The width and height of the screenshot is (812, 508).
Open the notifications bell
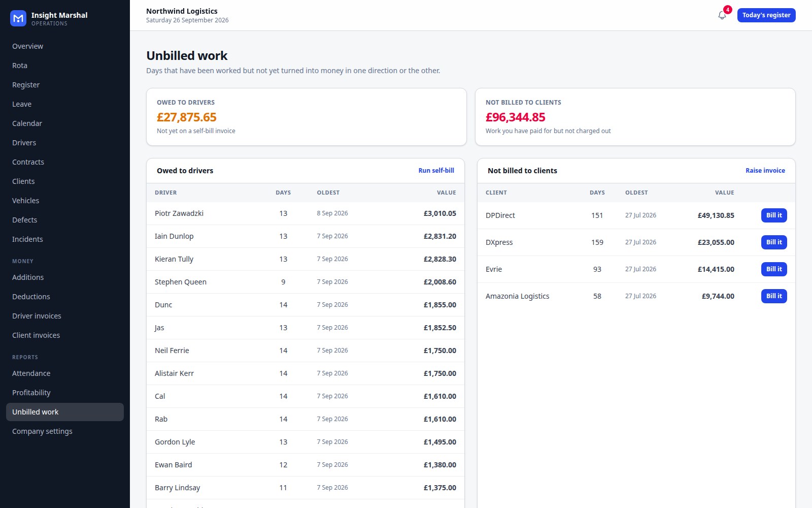(722, 15)
